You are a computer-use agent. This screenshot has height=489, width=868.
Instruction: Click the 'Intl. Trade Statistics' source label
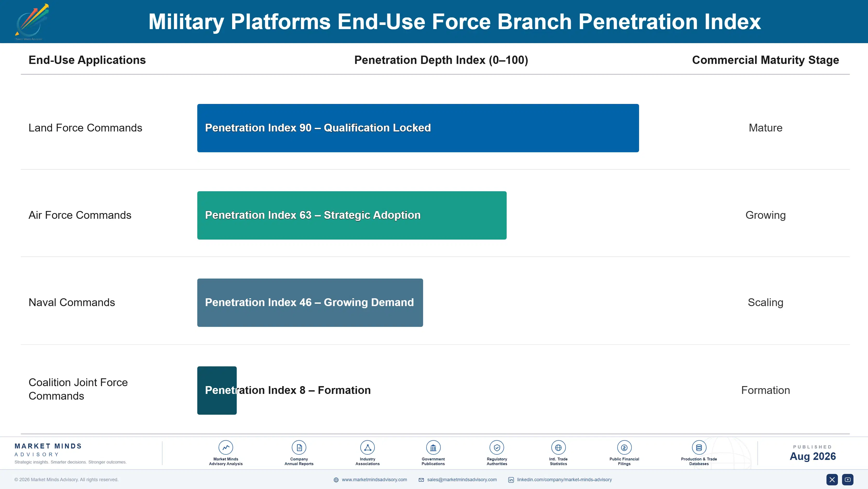click(x=558, y=461)
